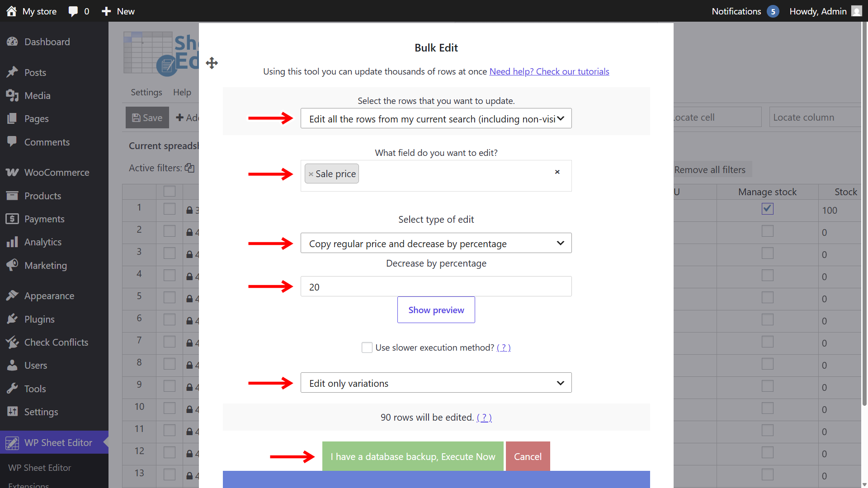868x488 pixels.
Task: Open the My store home icon
Action: click(12, 11)
